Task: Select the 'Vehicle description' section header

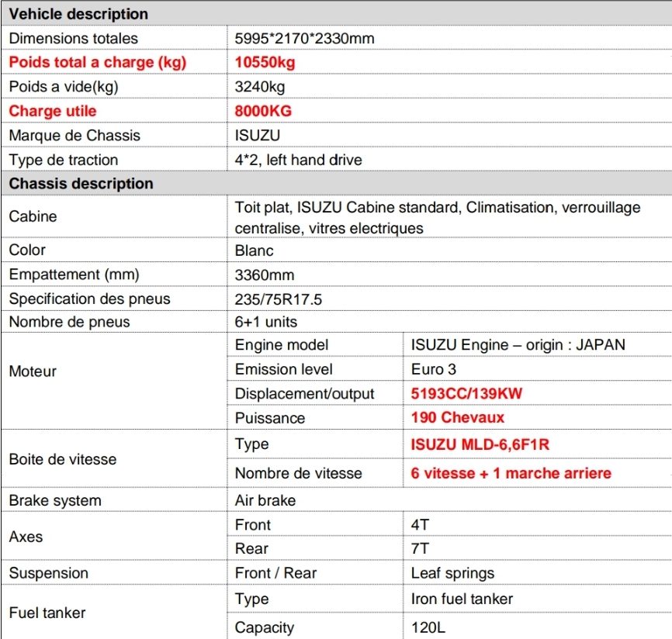Action: coord(78,14)
